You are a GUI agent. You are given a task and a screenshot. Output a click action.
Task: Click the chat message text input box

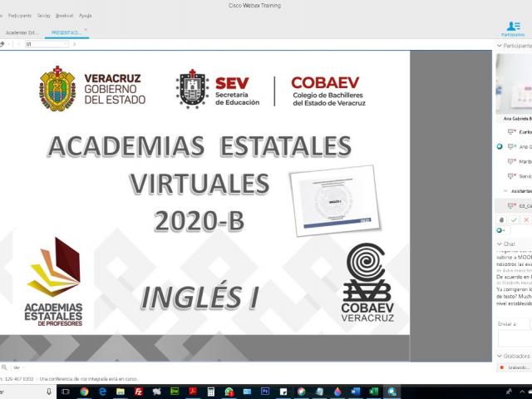point(515,338)
